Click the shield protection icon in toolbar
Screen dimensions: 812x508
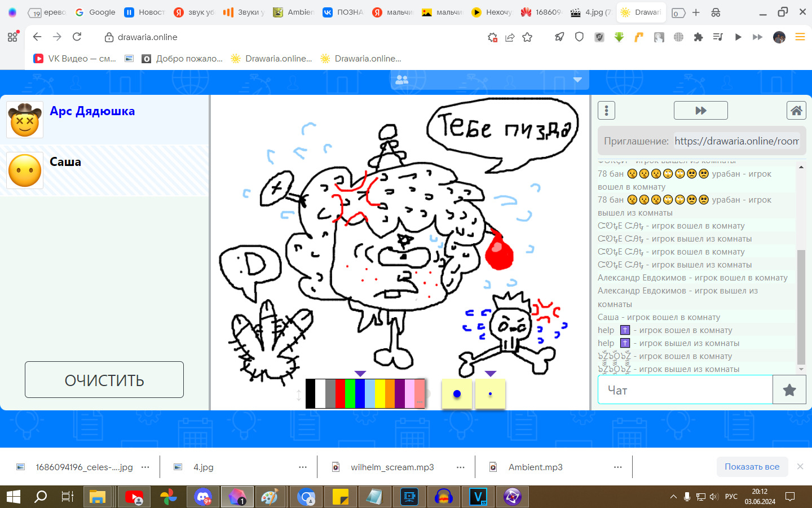tap(579, 37)
